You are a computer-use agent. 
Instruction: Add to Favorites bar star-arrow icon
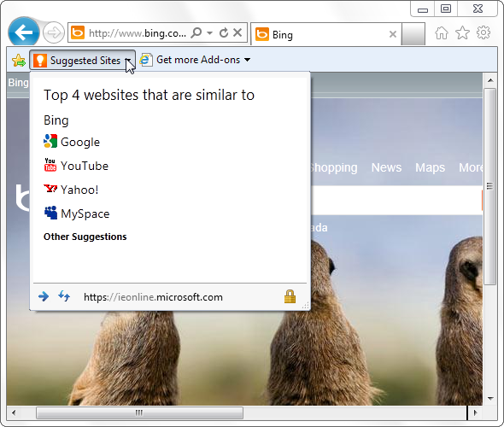point(19,61)
